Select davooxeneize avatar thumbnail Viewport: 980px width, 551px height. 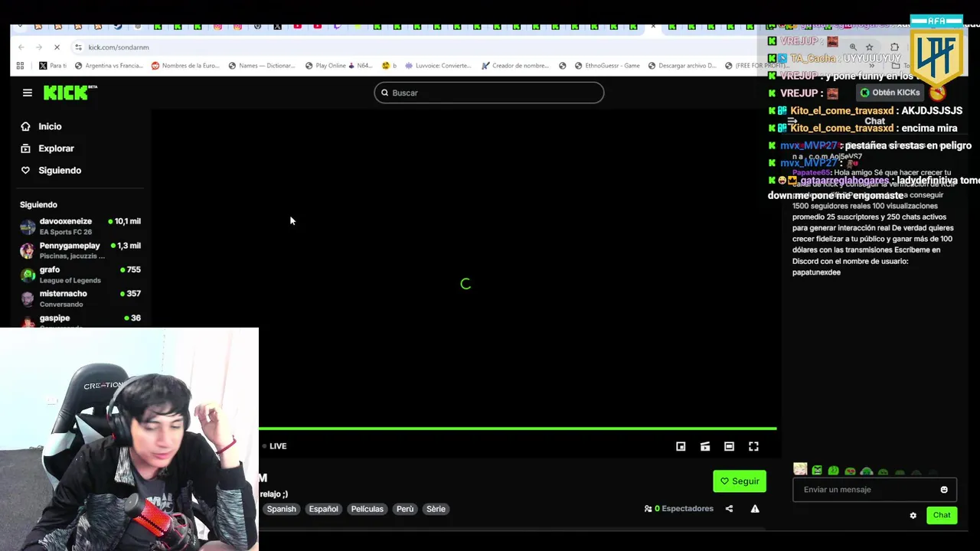(x=28, y=227)
